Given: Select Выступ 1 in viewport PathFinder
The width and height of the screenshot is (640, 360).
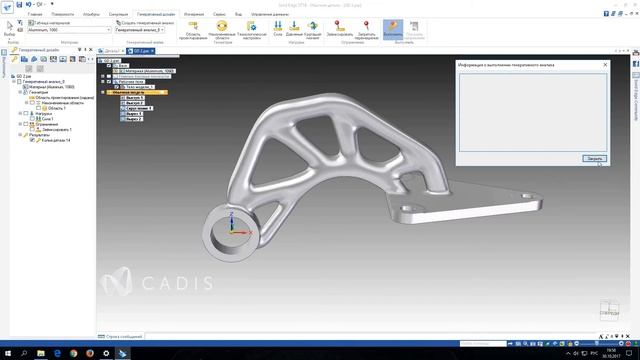Looking at the screenshot, I should tap(132, 98).
